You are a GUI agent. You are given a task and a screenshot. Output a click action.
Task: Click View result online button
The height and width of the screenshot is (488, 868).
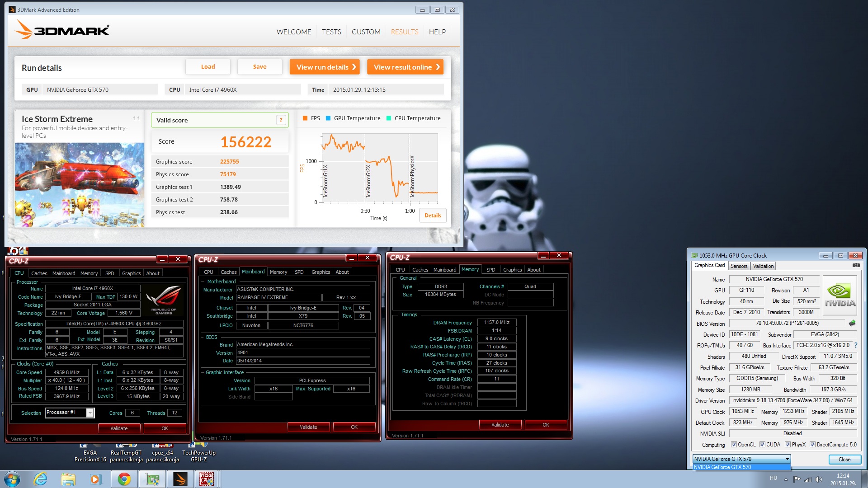pos(405,67)
